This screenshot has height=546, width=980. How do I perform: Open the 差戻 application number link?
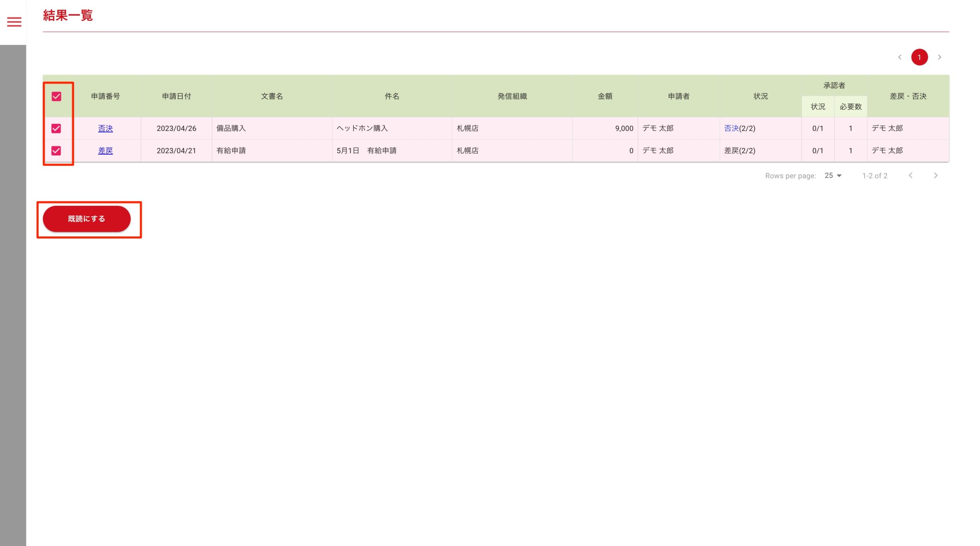(x=105, y=151)
